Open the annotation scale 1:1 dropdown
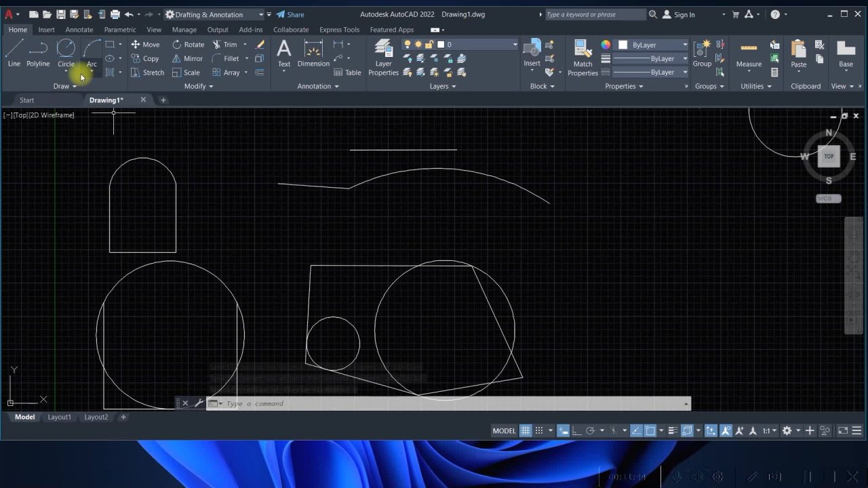This screenshot has height=488, width=868. coord(769,430)
